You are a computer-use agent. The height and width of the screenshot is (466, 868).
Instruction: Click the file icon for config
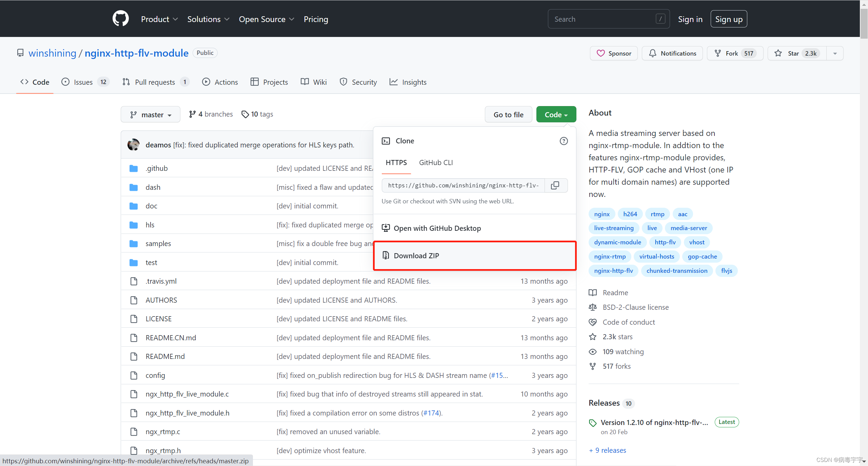(134, 376)
